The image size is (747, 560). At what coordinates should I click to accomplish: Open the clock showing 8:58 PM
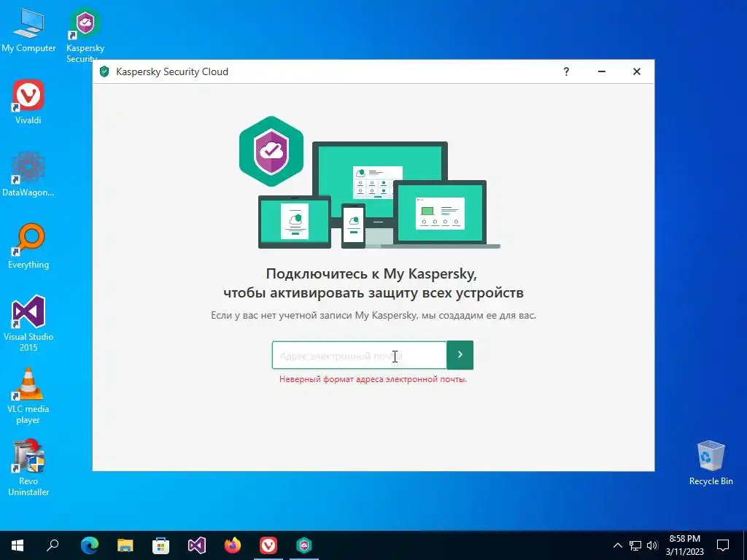point(684,545)
